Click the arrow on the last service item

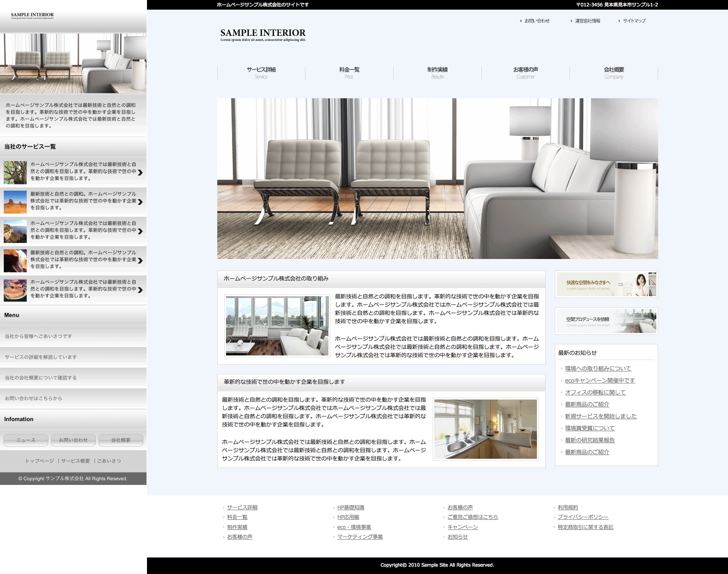click(140, 290)
